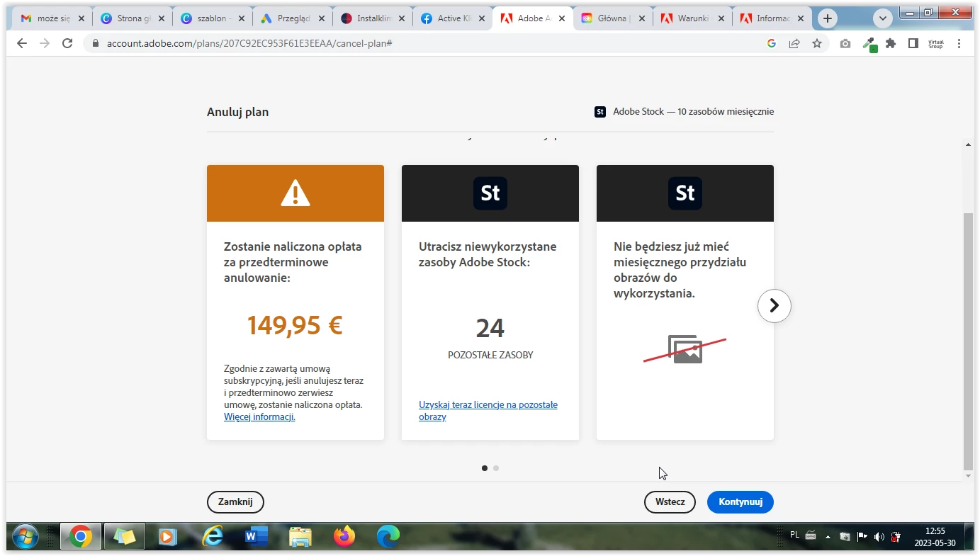
Task: Open the media player taskbar icon
Action: click(x=167, y=537)
